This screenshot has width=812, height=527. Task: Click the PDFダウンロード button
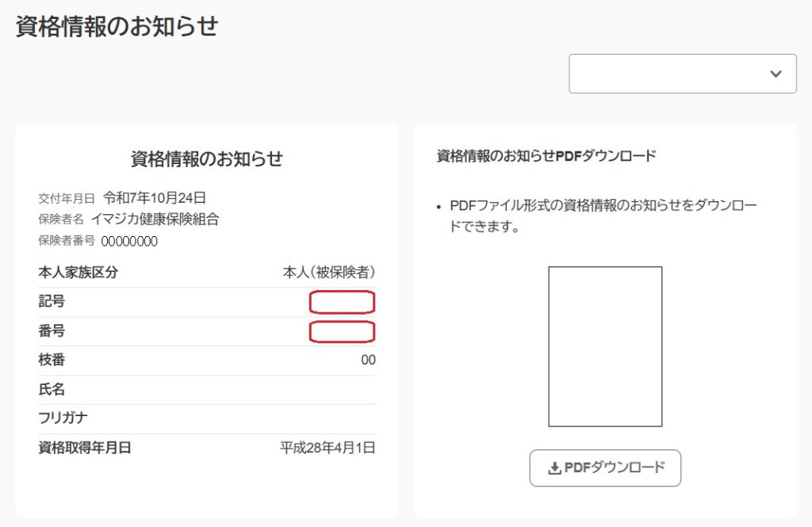[605, 468]
